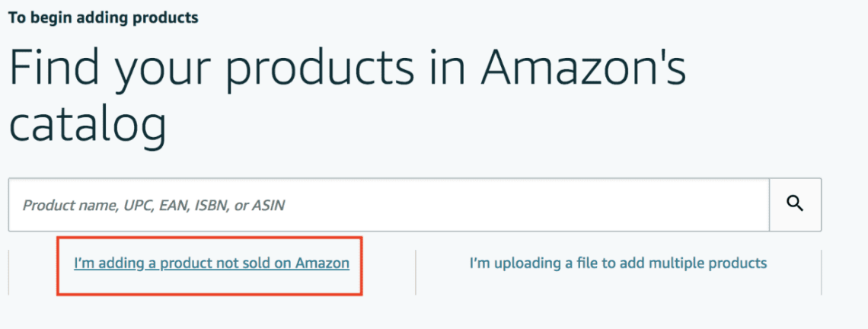This screenshot has width=868, height=329.
Task: Click the underlined not sold on Amazon text
Action: point(212,264)
